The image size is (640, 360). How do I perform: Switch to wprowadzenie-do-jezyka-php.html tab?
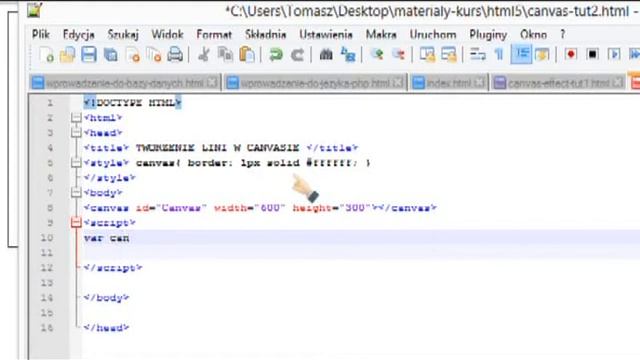[315, 83]
